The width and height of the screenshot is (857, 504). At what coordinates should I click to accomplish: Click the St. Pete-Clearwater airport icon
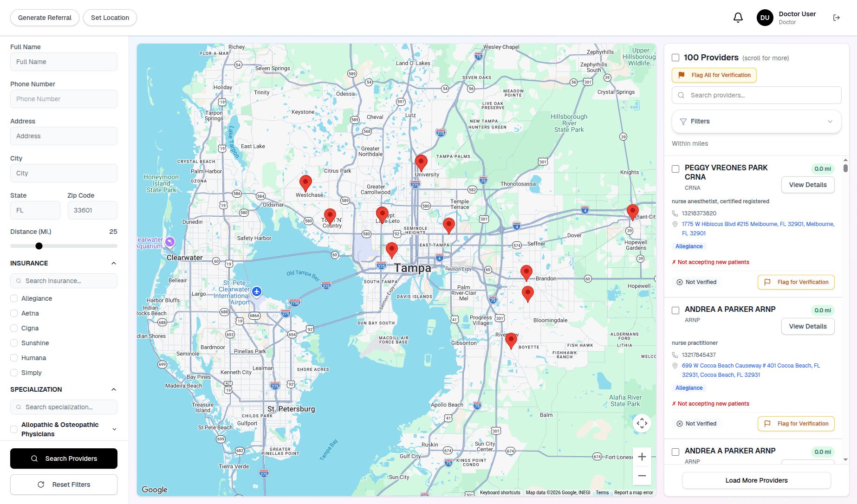(x=257, y=291)
